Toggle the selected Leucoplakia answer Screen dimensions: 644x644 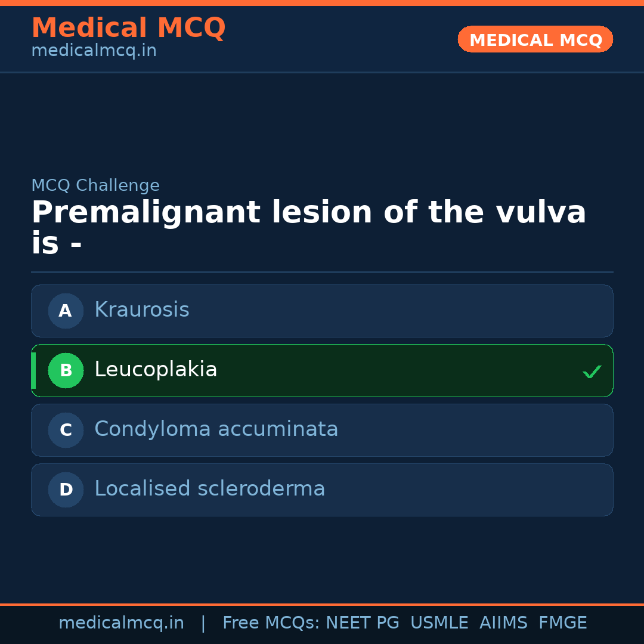[x=322, y=370]
